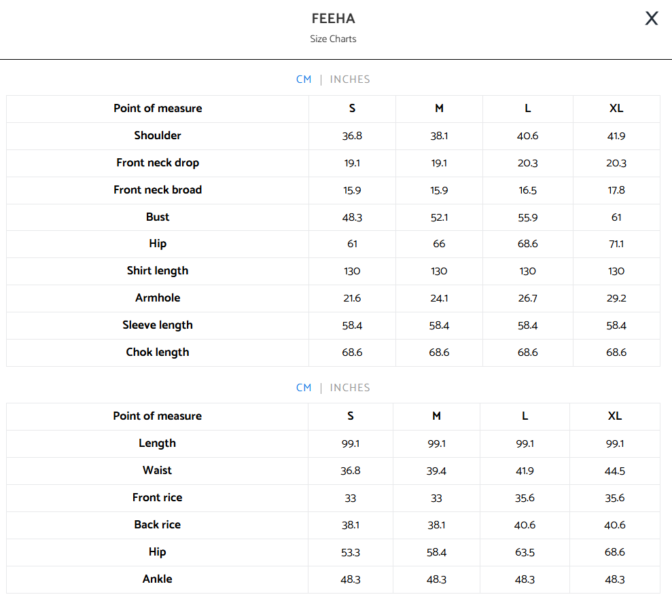The image size is (672, 616).
Task: Close the FEEHA size chart dialog
Action: (652, 19)
